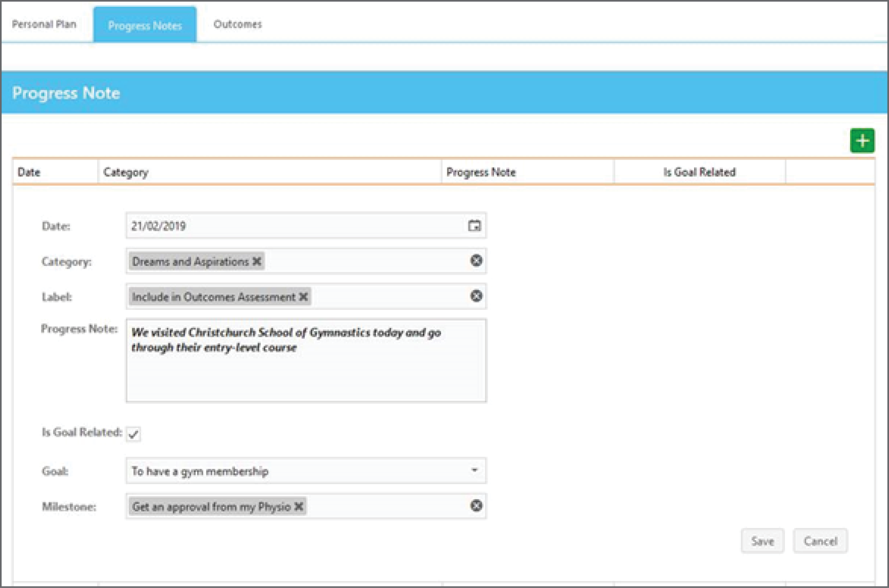Image resolution: width=889 pixels, height=588 pixels.
Task: Remove the Include in Outcomes Assessment tag
Action: (x=304, y=297)
